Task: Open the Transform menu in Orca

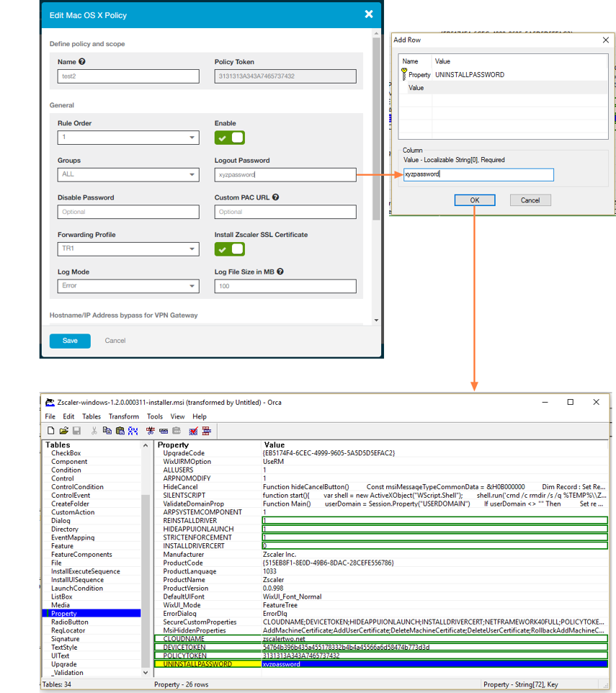Action: [124, 416]
